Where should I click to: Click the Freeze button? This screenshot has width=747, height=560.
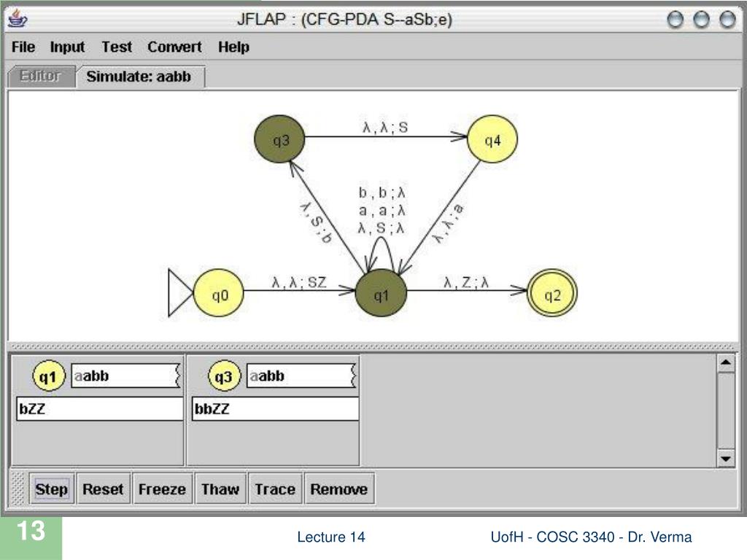click(162, 489)
